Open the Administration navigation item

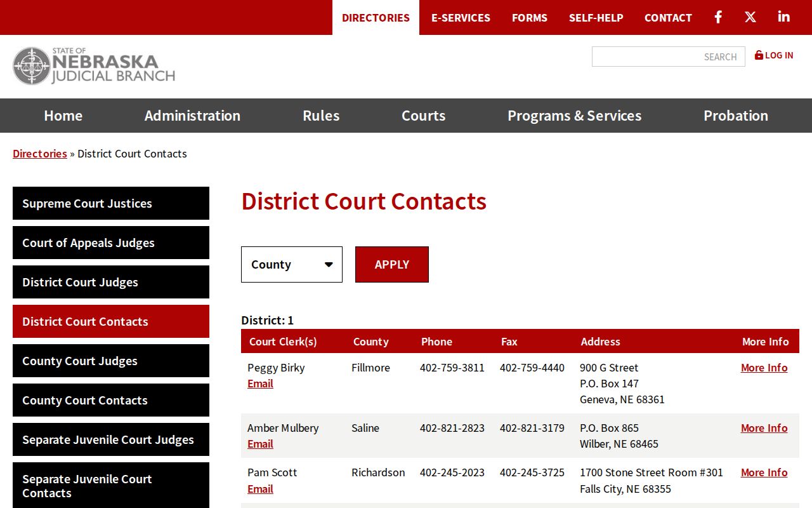192,116
